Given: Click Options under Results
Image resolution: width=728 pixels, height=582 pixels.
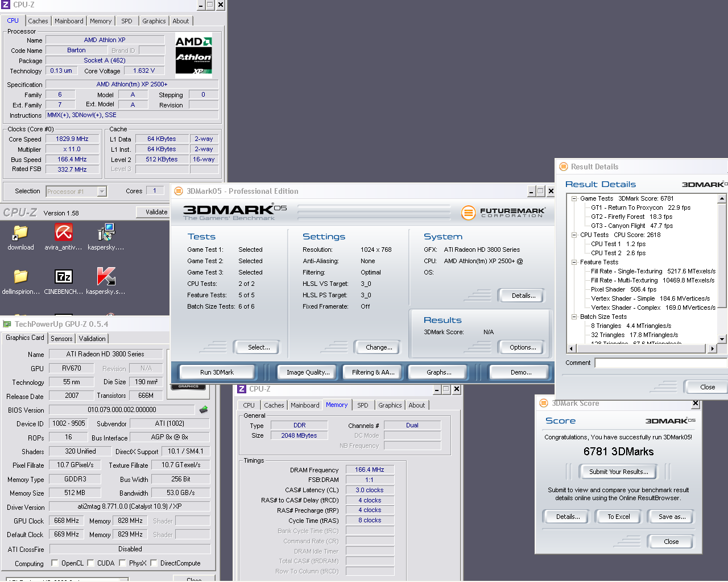Looking at the screenshot, I should (523, 347).
